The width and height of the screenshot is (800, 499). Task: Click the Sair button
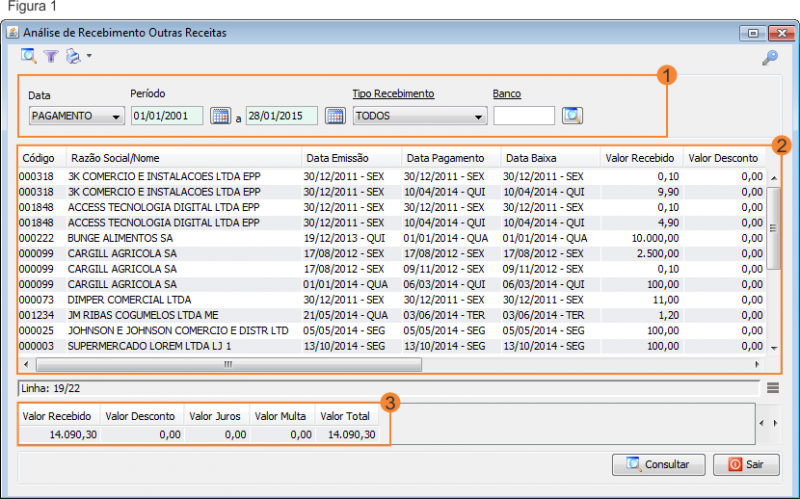click(746, 464)
